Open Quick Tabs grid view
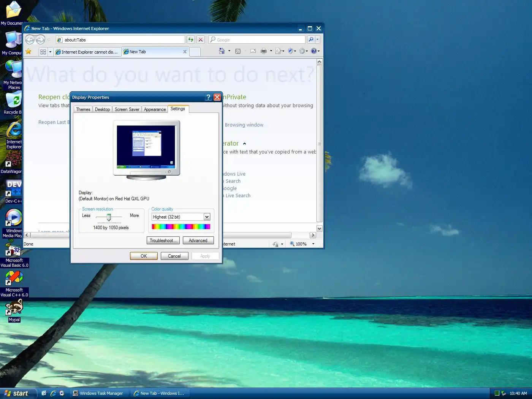This screenshot has height=399, width=532. tap(43, 52)
